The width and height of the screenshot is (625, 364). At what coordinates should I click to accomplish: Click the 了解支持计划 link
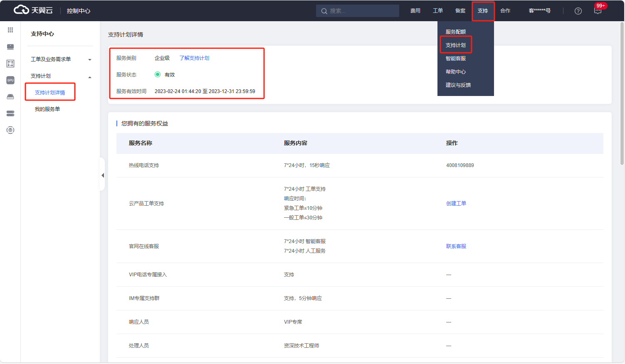tap(194, 58)
